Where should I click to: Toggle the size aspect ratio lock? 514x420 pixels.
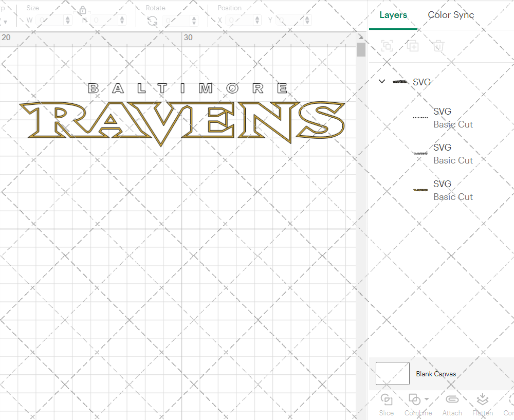coord(83,10)
